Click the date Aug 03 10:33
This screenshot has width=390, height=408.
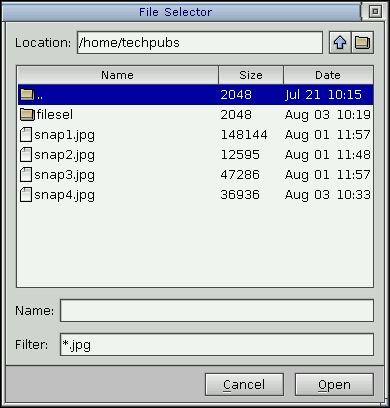click(328, 195)
